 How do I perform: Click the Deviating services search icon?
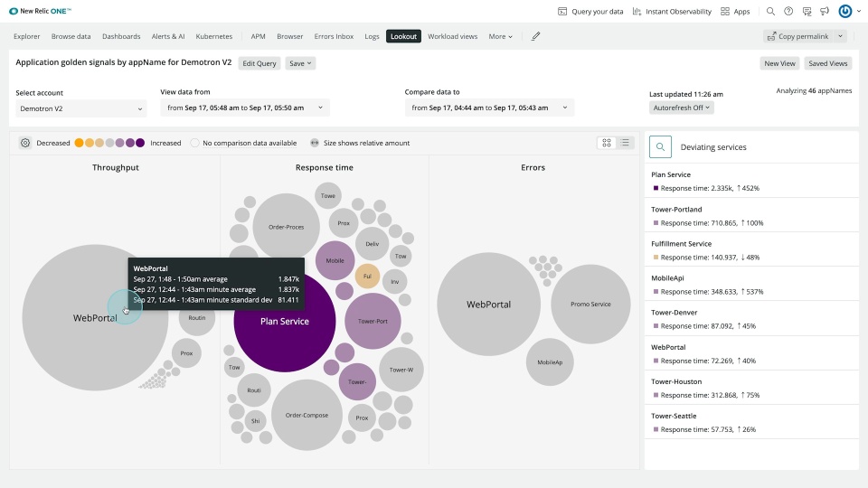[x=660, y=147]
